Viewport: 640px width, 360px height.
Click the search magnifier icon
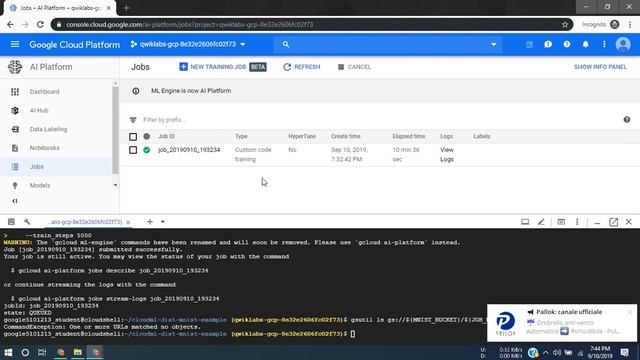pyautogui.click(x=286, y=44)
